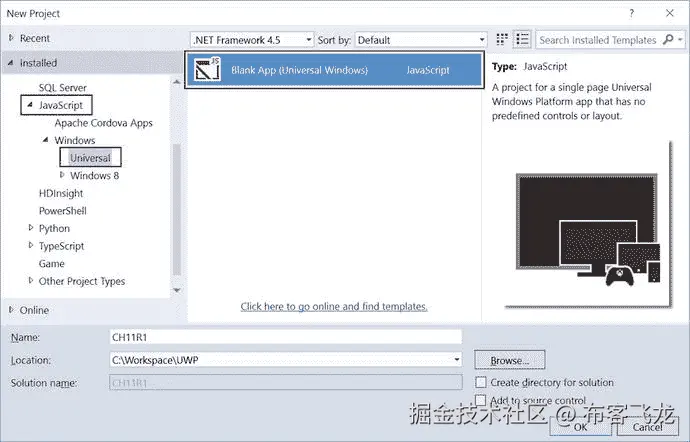Screen dimensions: 690x442
Task: Switch to small icons view
Action: pyautogui.click(x=502, y=40)
